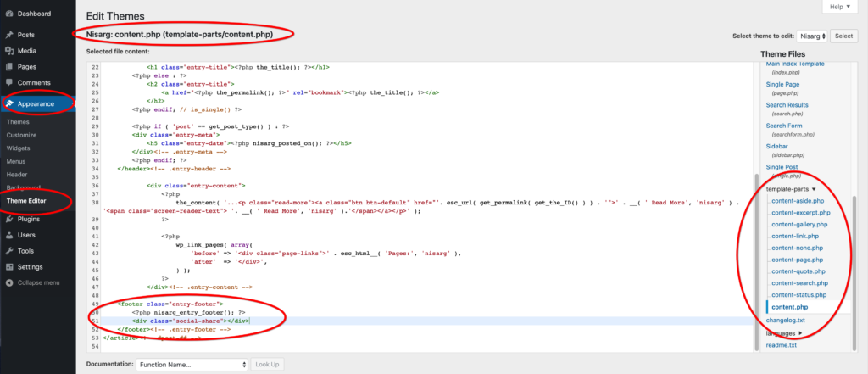The width and height of the screenshot is (868, 374).
Task: Open content-none.php file
Action: [x=797, y=248]
